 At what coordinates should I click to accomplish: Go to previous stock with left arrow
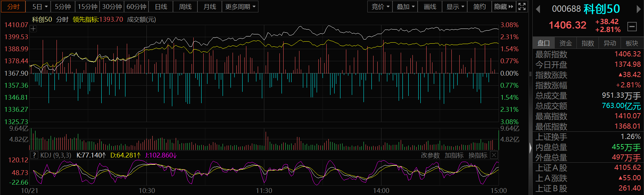coord(538,9)
